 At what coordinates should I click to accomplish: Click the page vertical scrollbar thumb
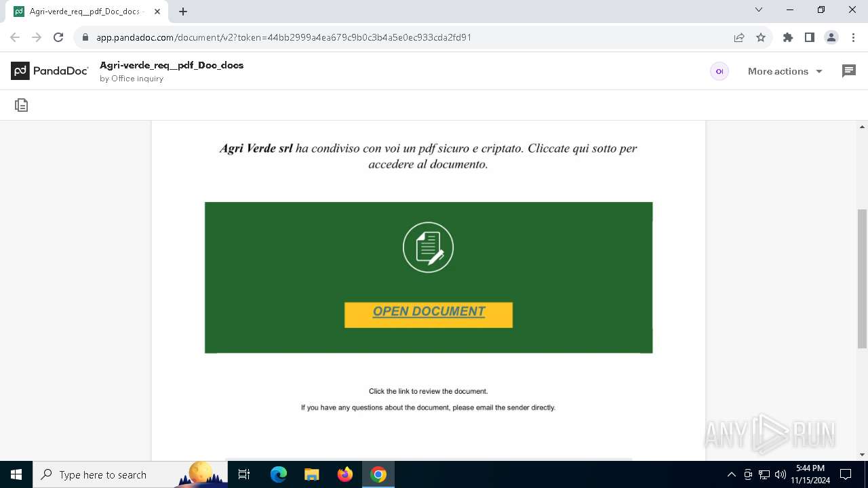[x=863, y=279]
